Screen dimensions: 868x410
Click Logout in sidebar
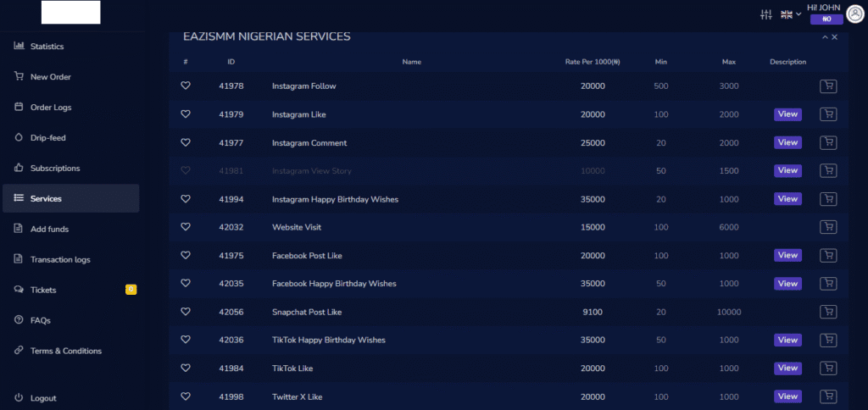71,398
